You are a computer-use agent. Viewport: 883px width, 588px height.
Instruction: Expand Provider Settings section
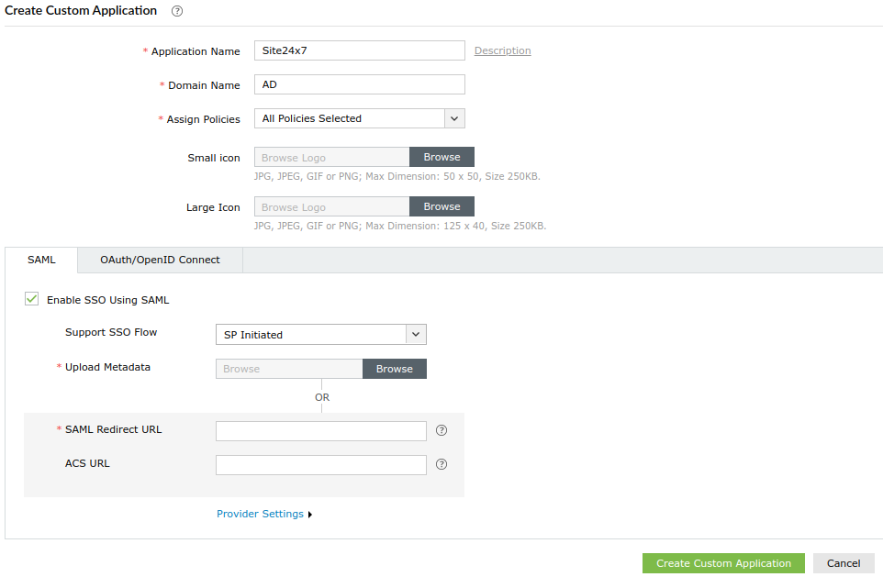point(263,514)
